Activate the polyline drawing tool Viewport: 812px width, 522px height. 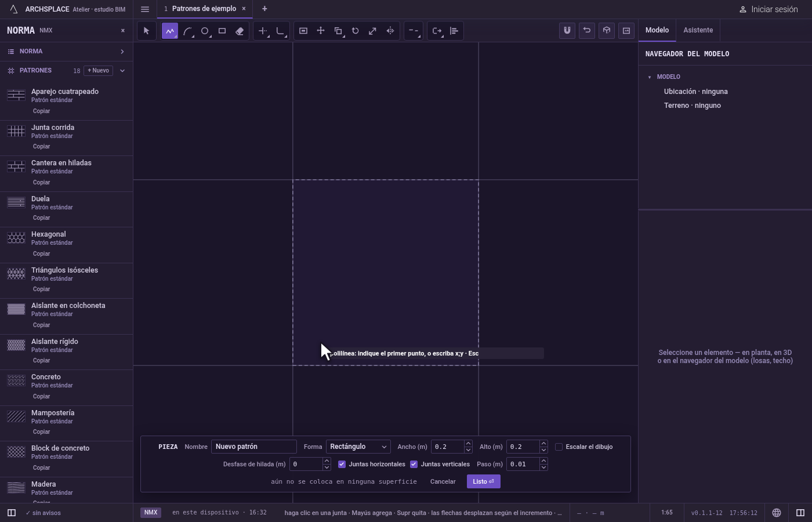pos(170,31)
